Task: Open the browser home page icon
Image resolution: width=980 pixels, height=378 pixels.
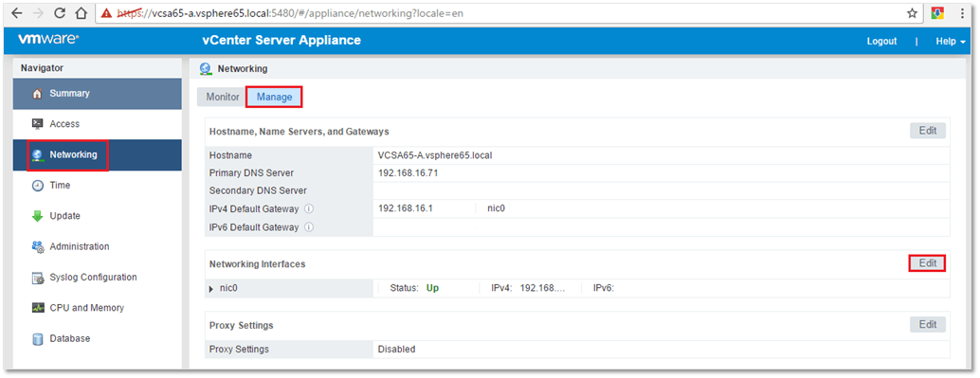Action: [81, 12]
